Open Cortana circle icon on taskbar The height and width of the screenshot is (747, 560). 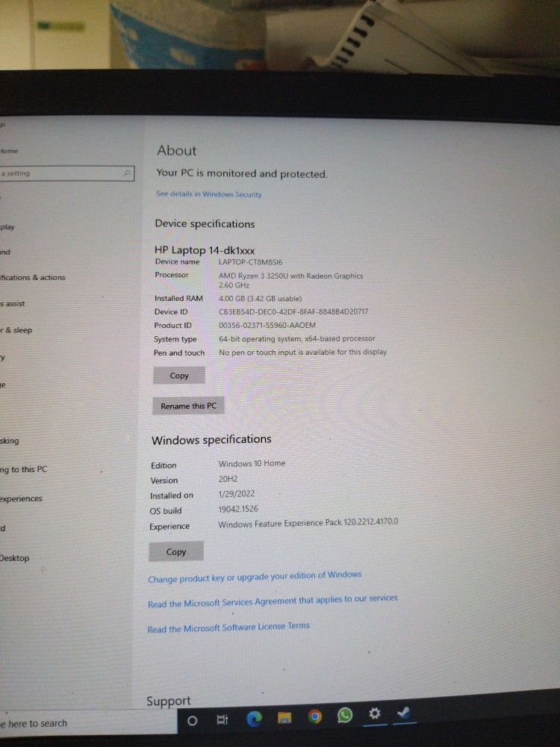193,720
